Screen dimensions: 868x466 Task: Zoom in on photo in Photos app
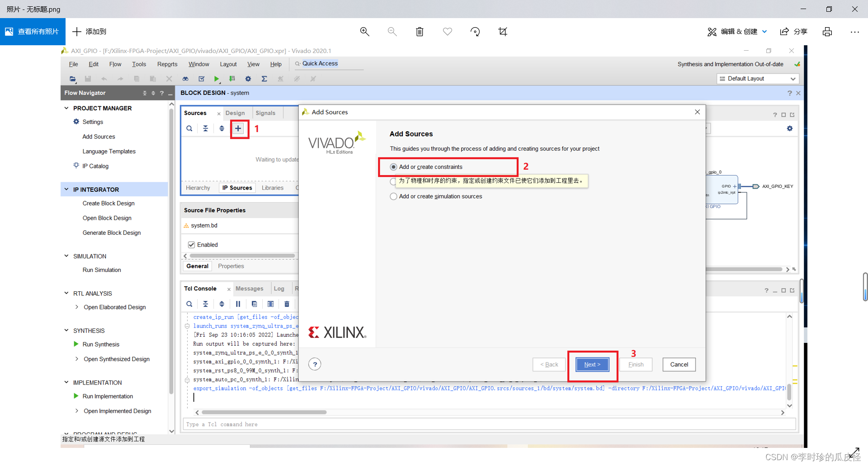[x=365, y=32]
